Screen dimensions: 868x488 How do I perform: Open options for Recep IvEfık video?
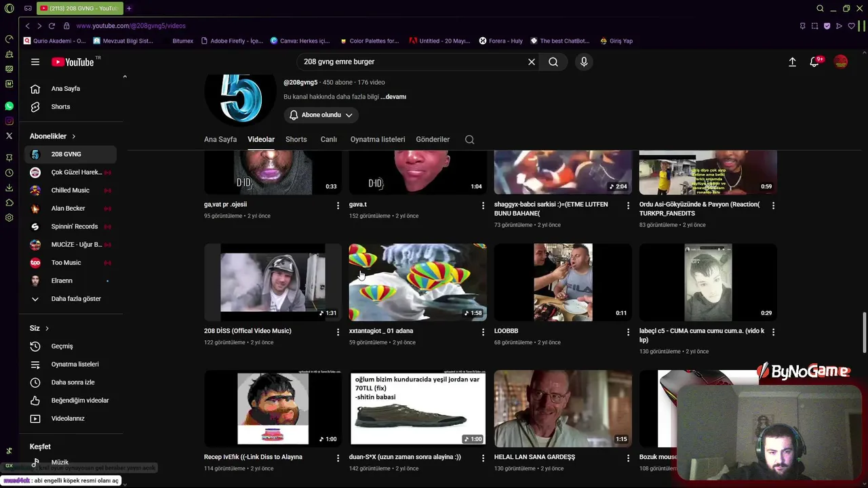coord(338,458)
